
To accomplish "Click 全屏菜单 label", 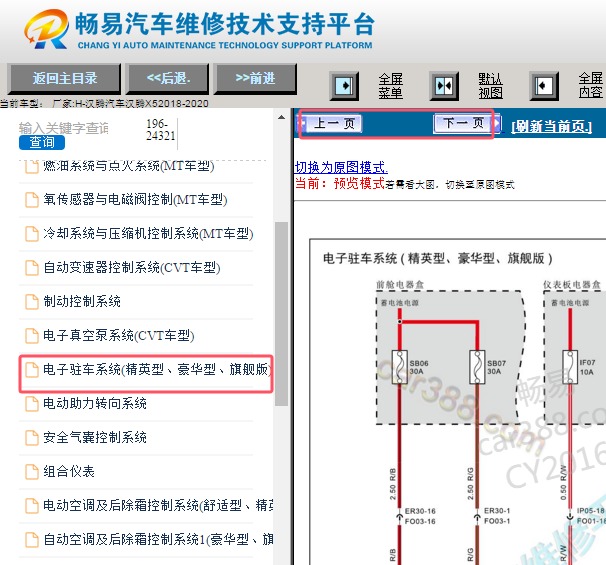I will (x=390, y=86).
